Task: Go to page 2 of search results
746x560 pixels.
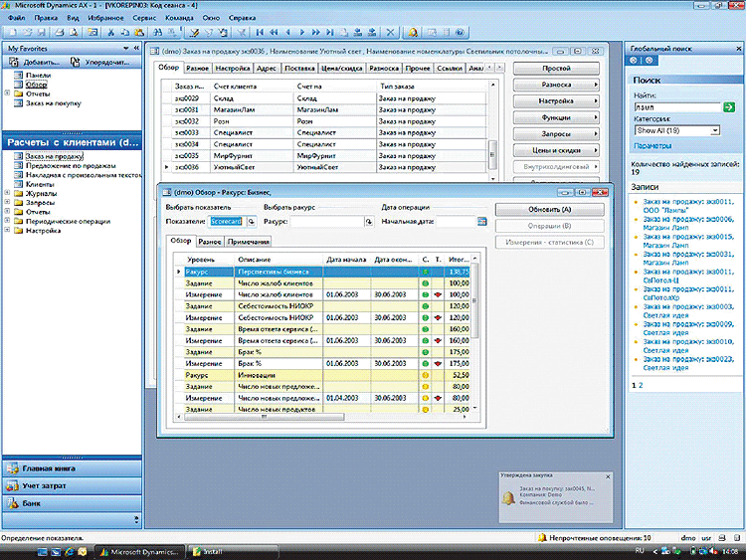Action: [641, 385]
